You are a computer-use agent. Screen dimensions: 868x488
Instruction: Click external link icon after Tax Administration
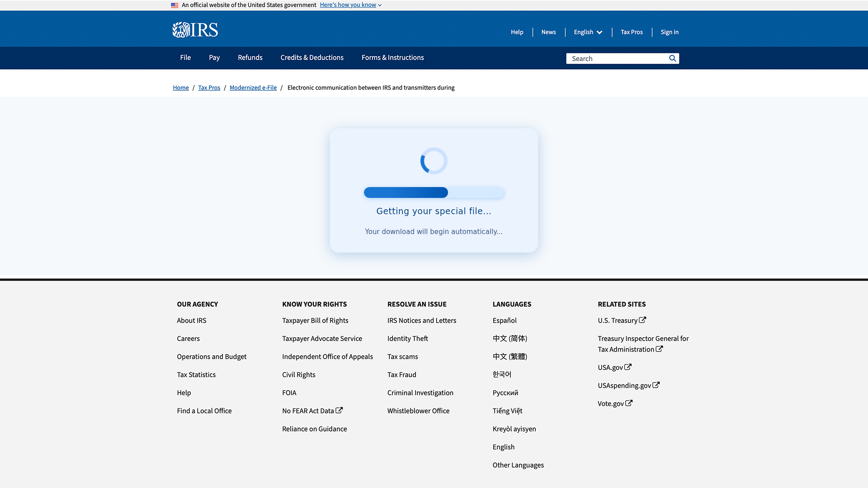click(660, 349)
